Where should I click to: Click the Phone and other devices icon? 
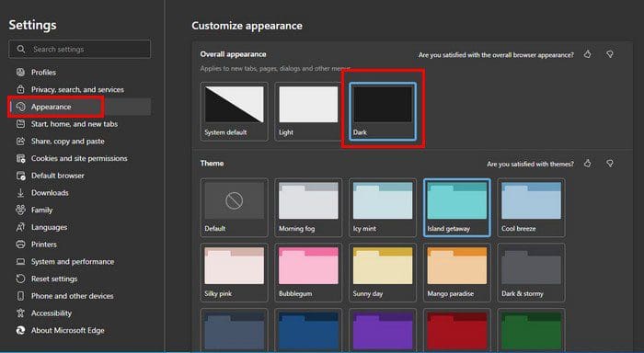[x=20, y=296]
